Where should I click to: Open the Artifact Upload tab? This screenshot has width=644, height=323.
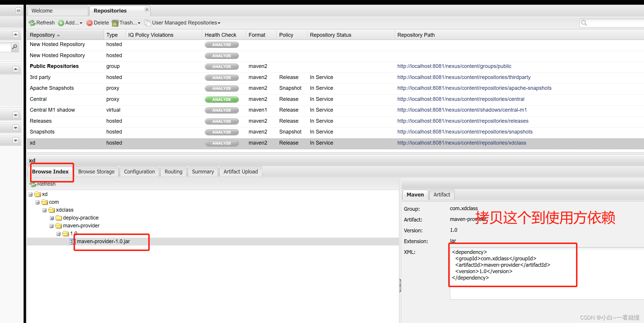(240, 172)
